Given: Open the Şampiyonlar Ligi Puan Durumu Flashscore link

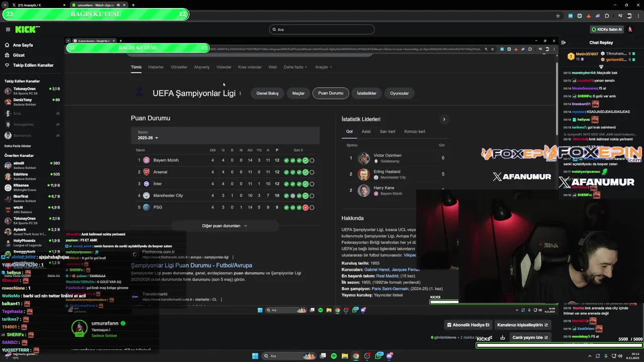Looking at the screenshot, I should tap(191, 265).
